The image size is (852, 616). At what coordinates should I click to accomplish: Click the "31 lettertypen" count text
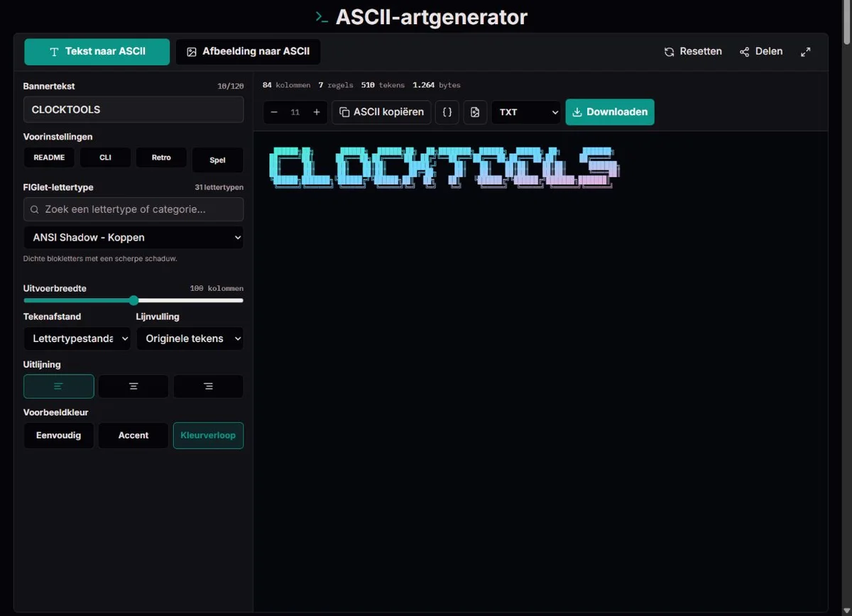coord(219,187)
